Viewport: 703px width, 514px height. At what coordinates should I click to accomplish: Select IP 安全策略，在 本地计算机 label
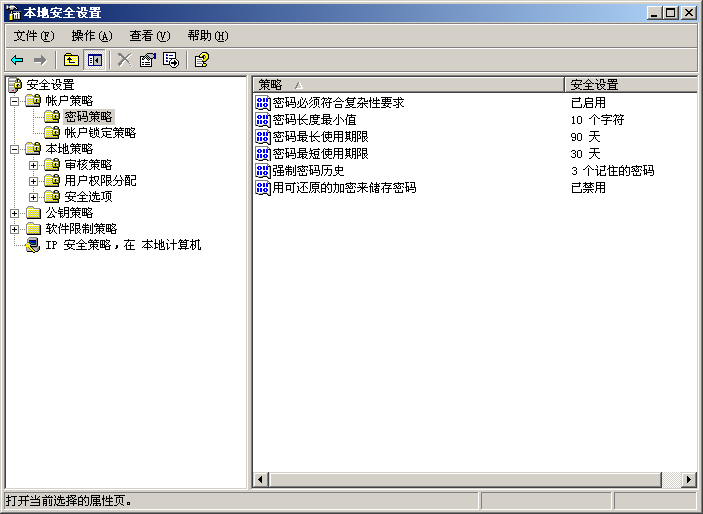click(x=123, y=245)
